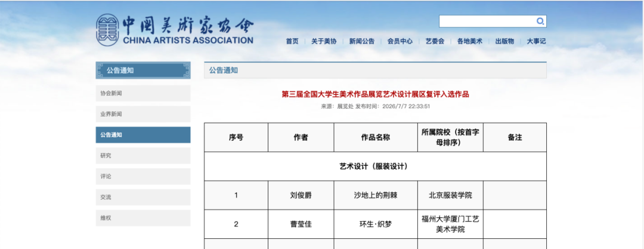Select 协会新闻 in the sidebar
Image resolution: width=644 pixels, height=249 pixels.
[x=143, y=93]
